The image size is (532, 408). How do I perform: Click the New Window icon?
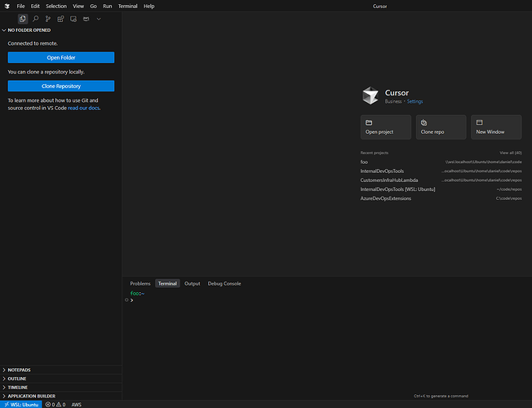point(480,122)
